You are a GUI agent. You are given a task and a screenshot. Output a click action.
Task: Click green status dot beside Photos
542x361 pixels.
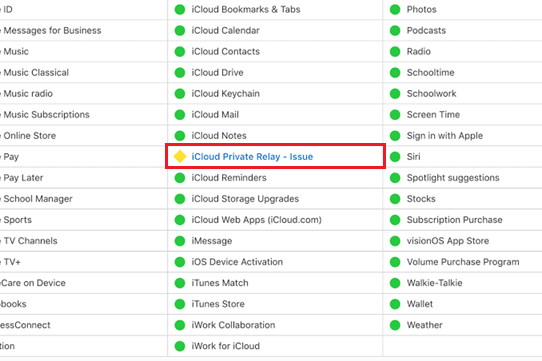tap(395, 9)
